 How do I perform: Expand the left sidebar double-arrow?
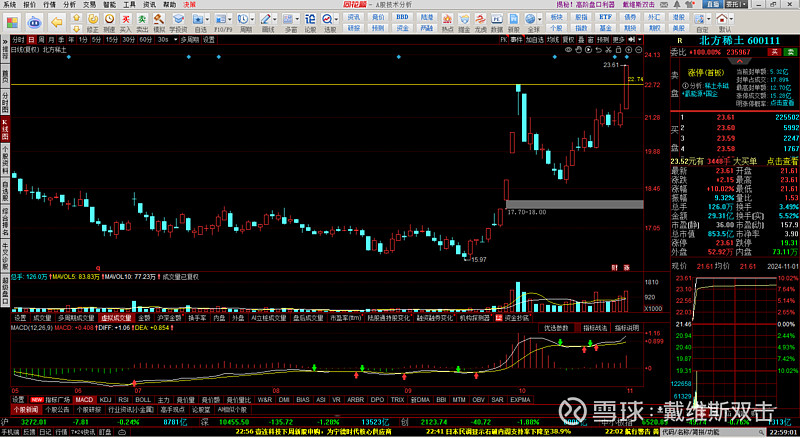(x=5, y=41)
